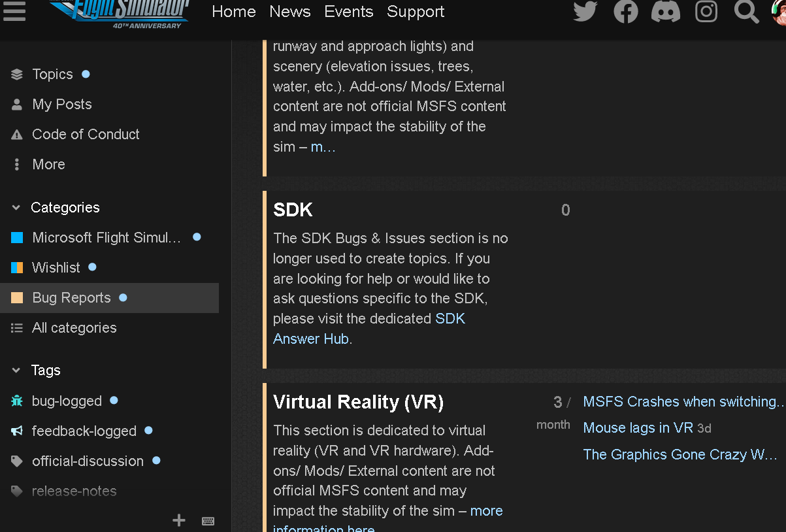Open the Facebook icon in the header
Image resolution: width=786 pixels, height=532 pixels.
625,11
